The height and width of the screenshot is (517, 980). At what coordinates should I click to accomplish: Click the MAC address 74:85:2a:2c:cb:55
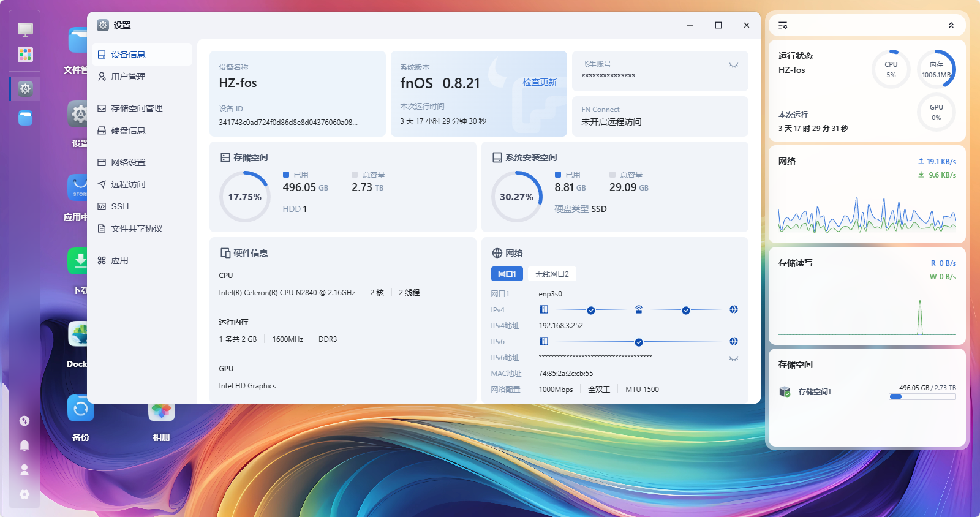[566, 374]
